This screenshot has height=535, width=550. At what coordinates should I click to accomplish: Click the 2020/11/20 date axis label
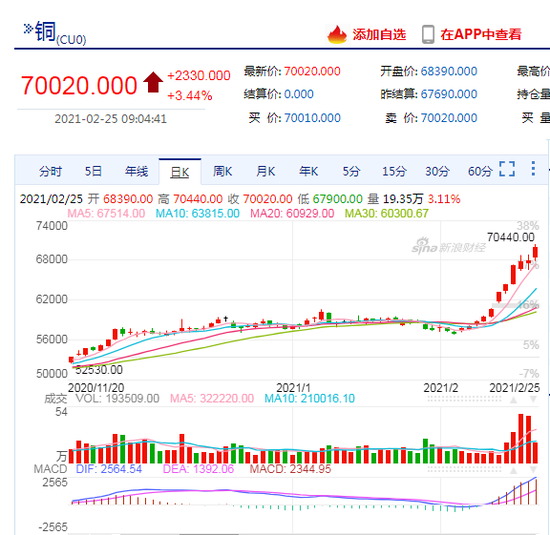point(96,388)
